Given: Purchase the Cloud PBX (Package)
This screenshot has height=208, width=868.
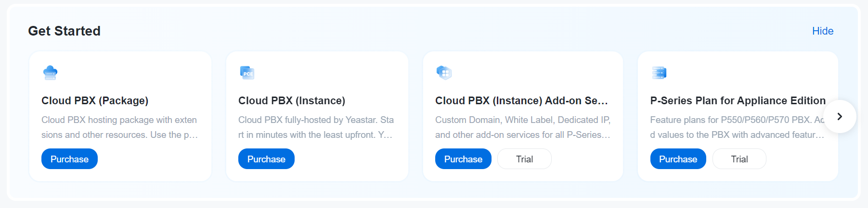Looking at the screenshot, I should [69, 159].
